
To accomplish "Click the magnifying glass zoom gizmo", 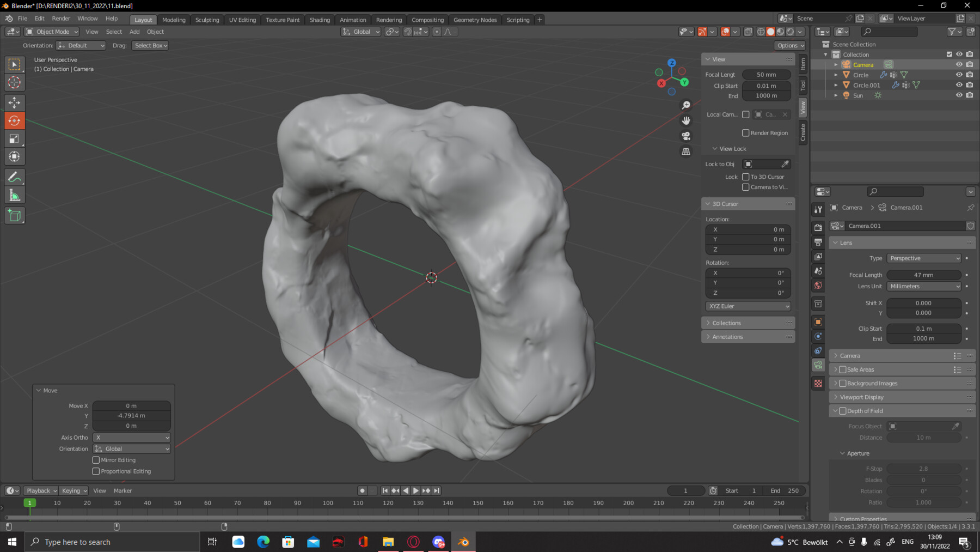I will (686, 105).
